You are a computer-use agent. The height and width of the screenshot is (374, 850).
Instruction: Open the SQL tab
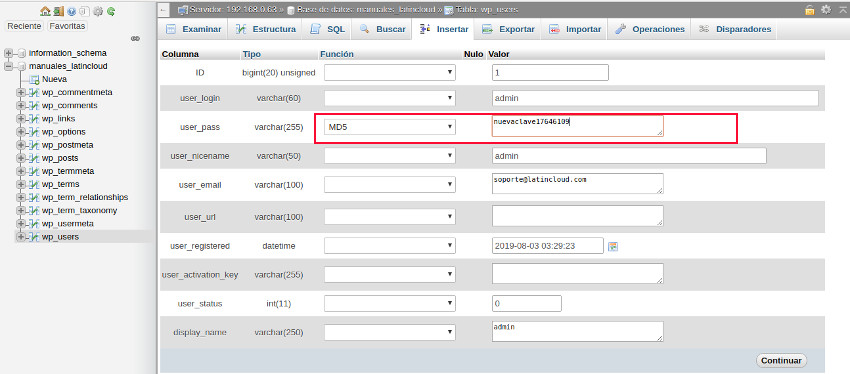[327, 29]
